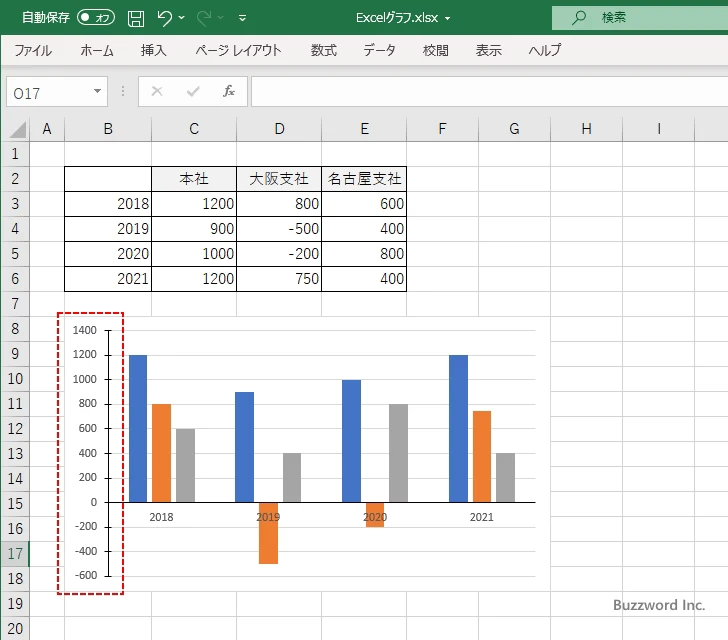Click the 2021 category axis label
The image size is (728, 640).
click(481, 517)
